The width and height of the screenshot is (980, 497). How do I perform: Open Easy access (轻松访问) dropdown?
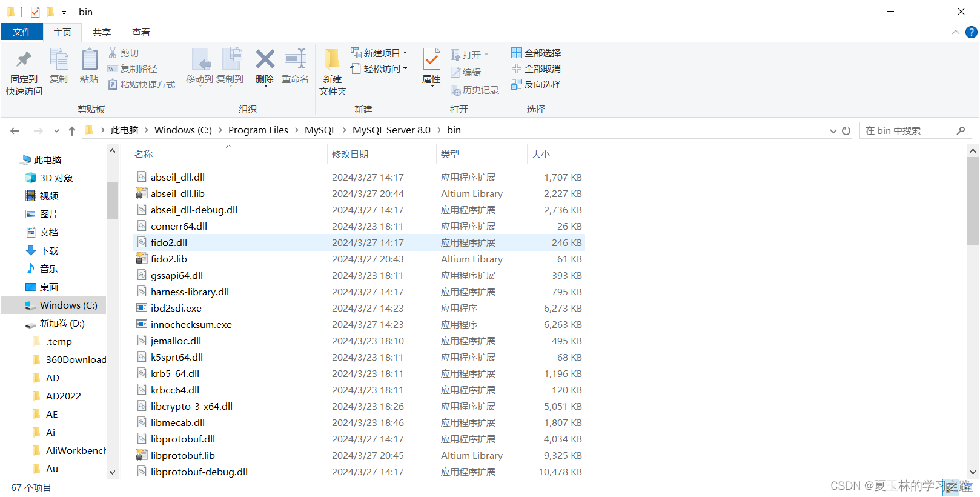click(379, 69)
